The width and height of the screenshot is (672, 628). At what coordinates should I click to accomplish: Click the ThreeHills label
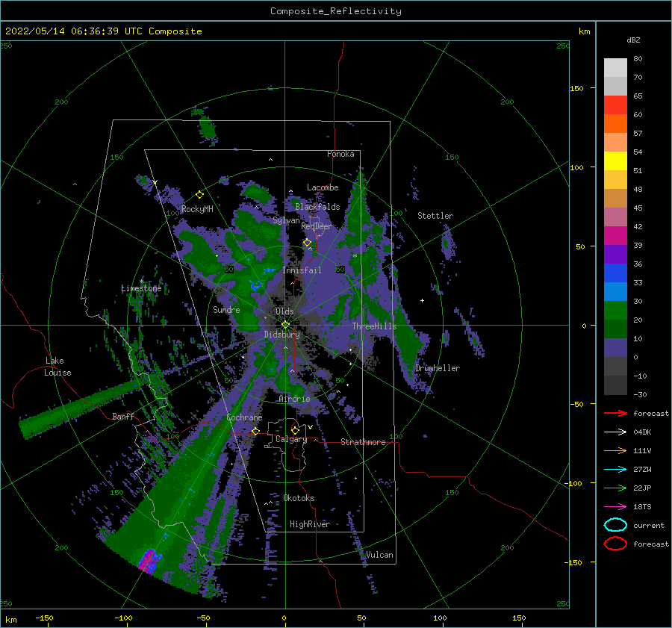click(x=375, y=326)
